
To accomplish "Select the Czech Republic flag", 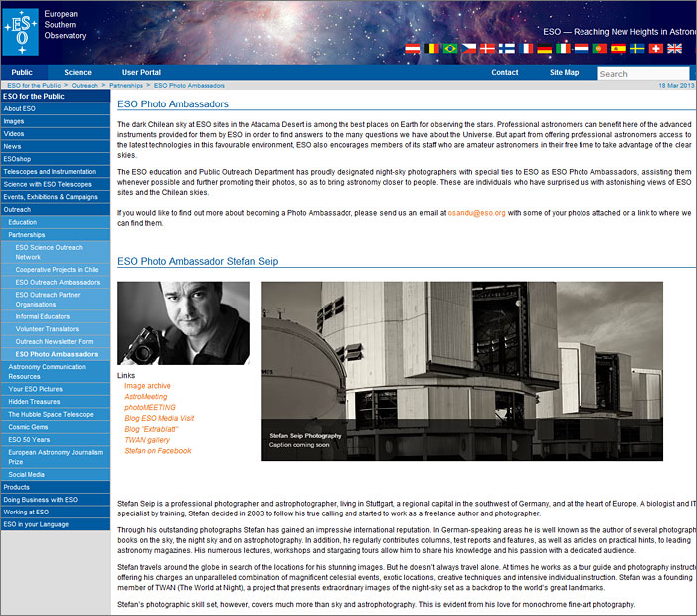I will click(469, 49).
